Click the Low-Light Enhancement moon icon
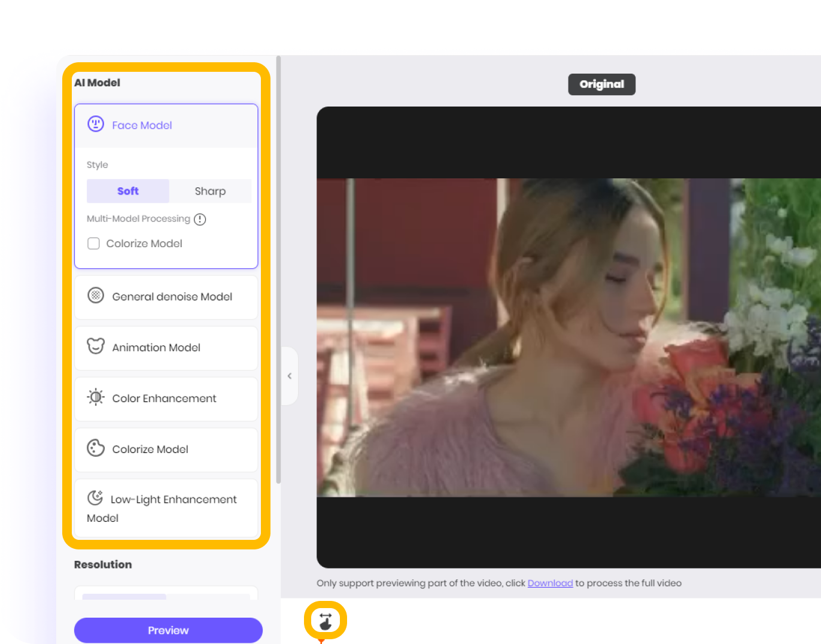 [x=95, y=497]
